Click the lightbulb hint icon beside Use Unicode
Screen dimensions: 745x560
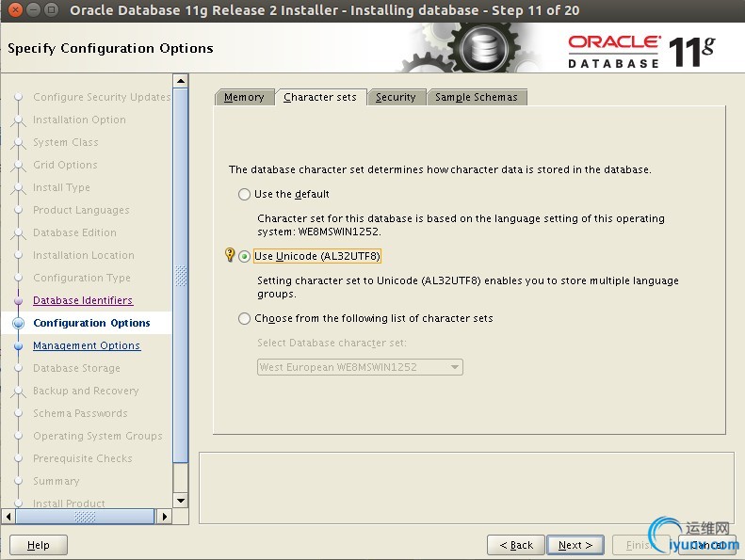(x=230, y=255)
